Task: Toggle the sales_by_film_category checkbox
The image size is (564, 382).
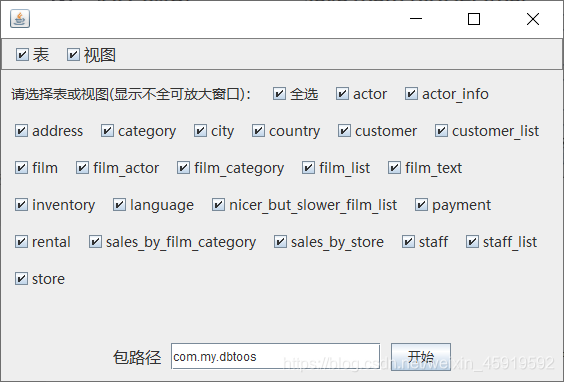Action: pyautogui.click(x=95, y=242)
